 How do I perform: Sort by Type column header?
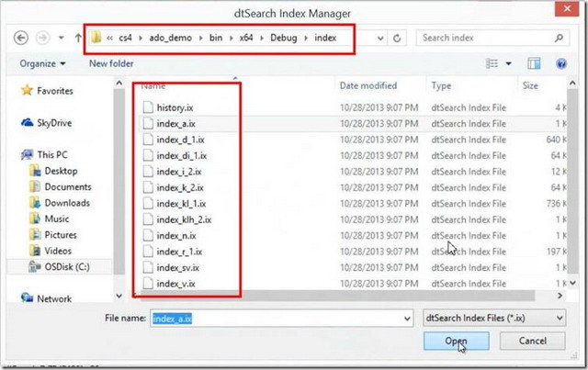[441, 86]
